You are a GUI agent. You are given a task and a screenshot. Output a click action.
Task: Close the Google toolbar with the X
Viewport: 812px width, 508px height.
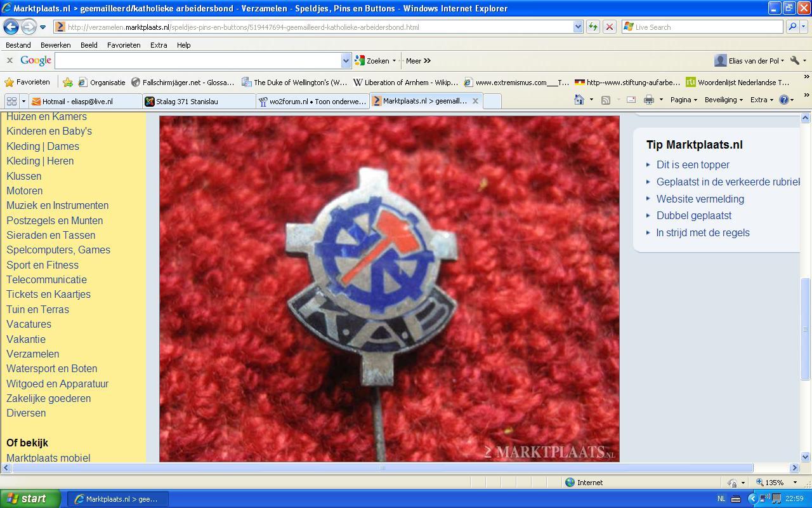point(10,60)
